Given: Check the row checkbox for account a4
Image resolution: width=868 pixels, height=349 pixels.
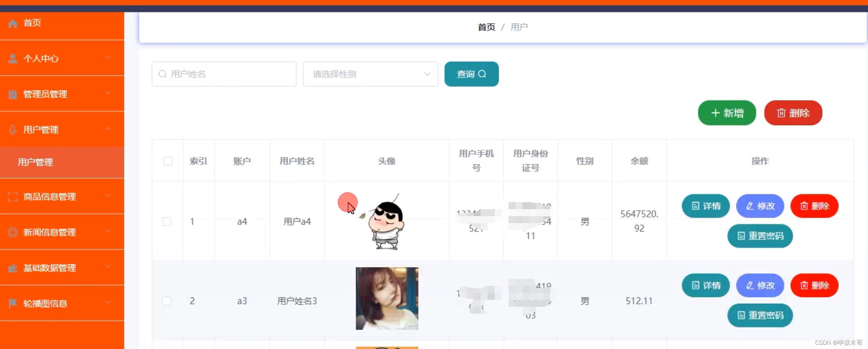Looking at the screenshot, I should 167,222.
